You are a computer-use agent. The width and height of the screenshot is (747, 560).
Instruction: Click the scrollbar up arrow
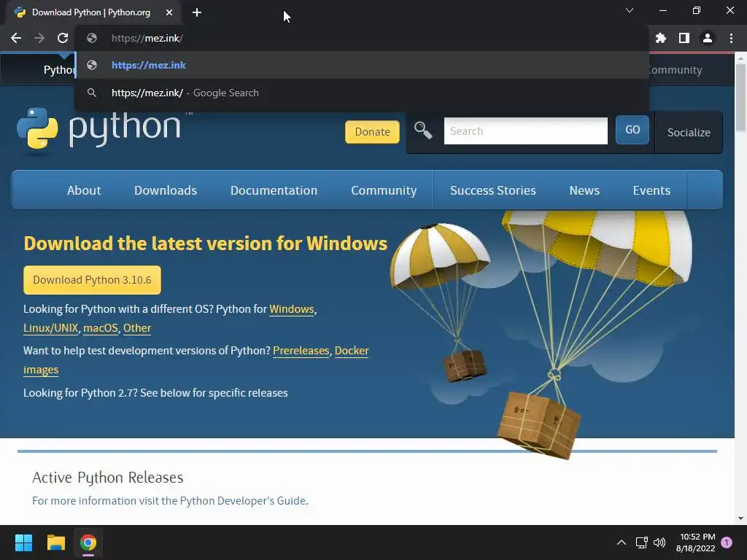(x=740, y=58)
